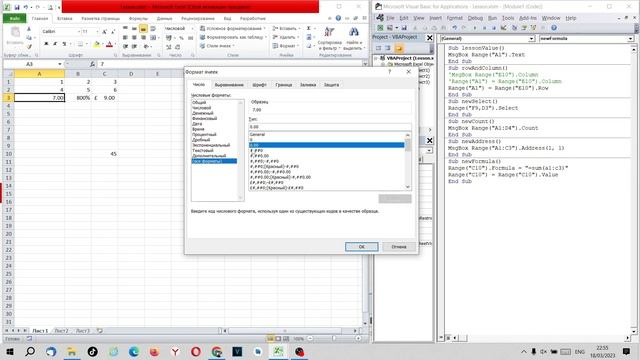Switch to Граница tab in Format Cells dialog
Viewport: 640px width, 360px height.
(284, 85)
